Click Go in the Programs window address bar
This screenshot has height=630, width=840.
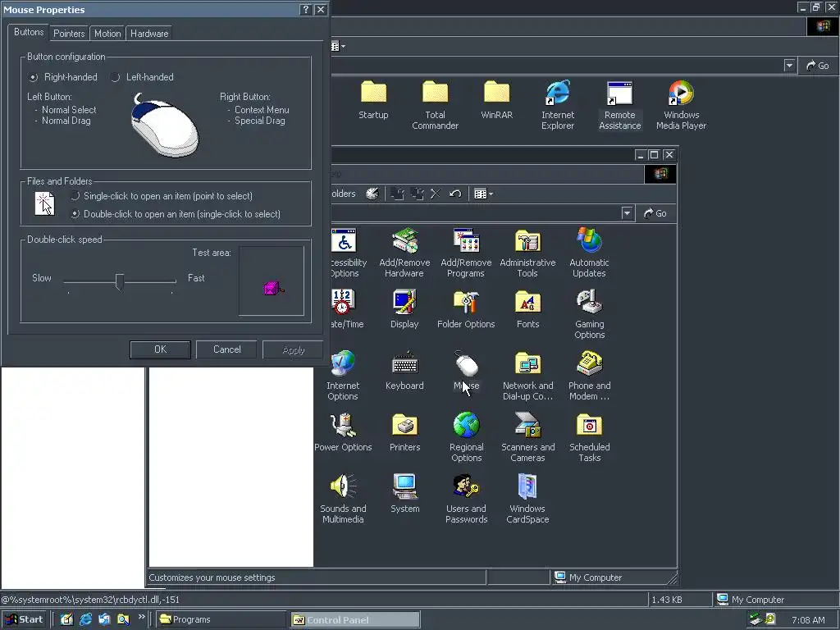click(818, 66)
